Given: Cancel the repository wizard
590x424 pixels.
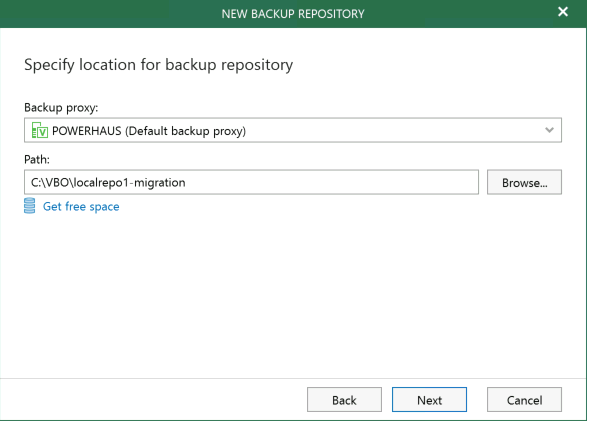Looking at the screenshot, I should 524,400.
